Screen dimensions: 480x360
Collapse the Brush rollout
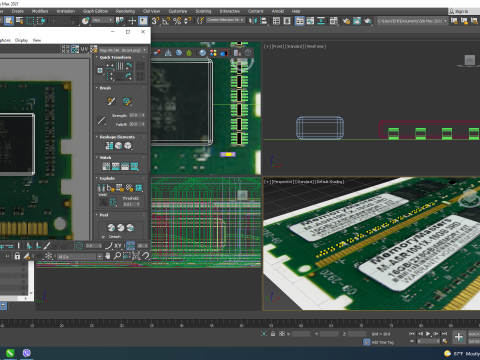105,88
